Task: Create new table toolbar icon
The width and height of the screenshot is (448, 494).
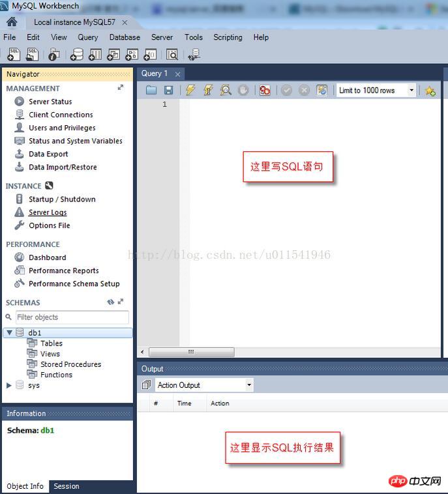Action: pos(95,55)
